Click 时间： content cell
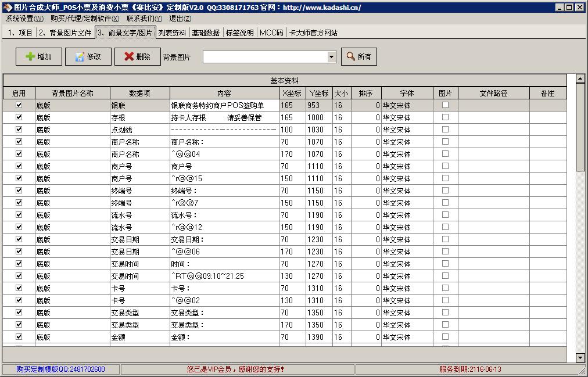Screen dimensions: 588x377 (224, 264)
